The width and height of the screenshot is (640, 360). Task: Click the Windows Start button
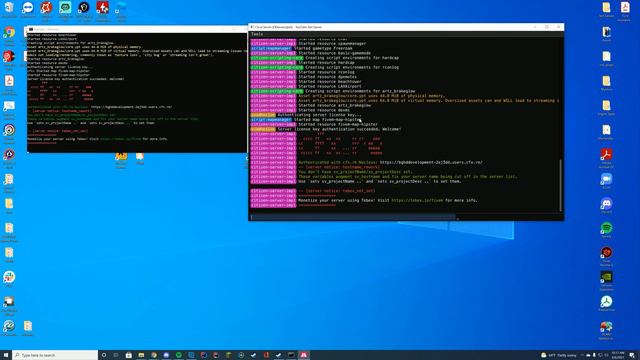pos(6,355)
